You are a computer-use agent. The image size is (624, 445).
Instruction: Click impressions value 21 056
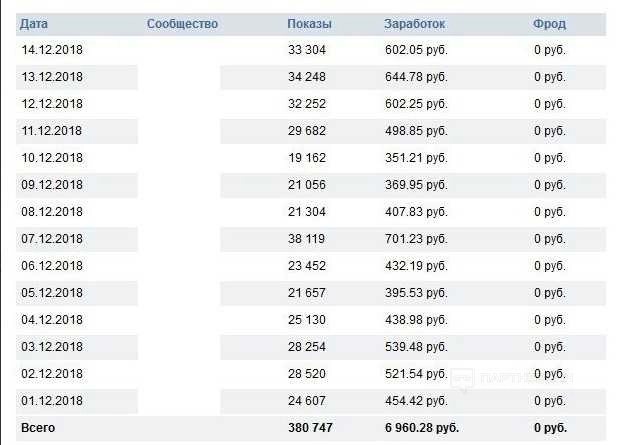click(x=307, y=185)
